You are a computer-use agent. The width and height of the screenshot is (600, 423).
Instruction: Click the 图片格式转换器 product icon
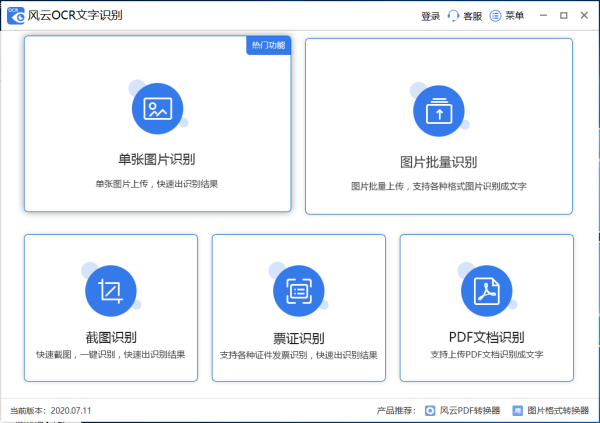click(x=517, y=410)
